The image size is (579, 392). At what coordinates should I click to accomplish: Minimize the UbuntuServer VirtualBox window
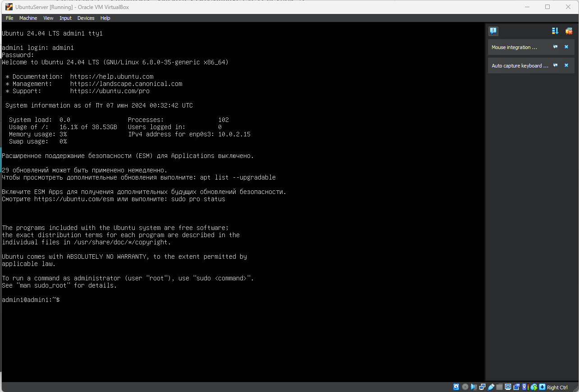527,7
